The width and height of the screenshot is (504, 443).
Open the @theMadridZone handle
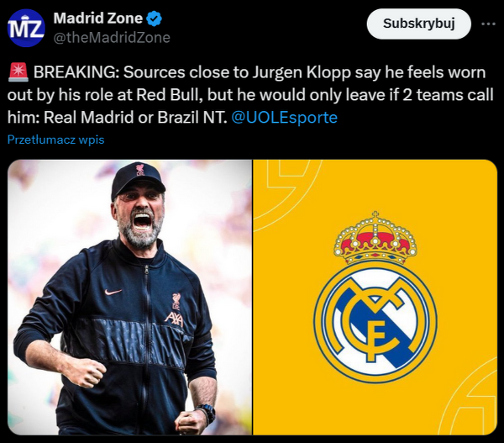(x=112, y=38)
